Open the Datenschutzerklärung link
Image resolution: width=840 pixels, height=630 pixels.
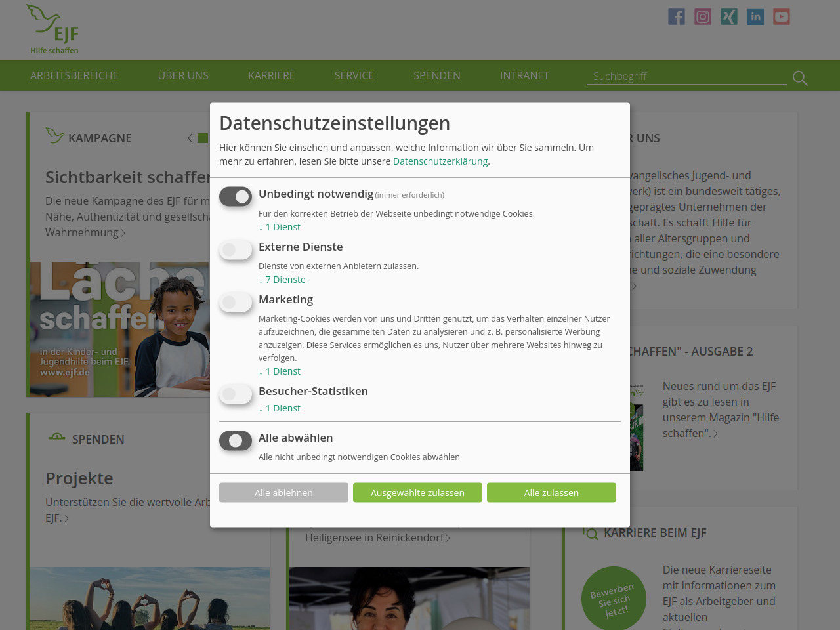pos(440,161)
